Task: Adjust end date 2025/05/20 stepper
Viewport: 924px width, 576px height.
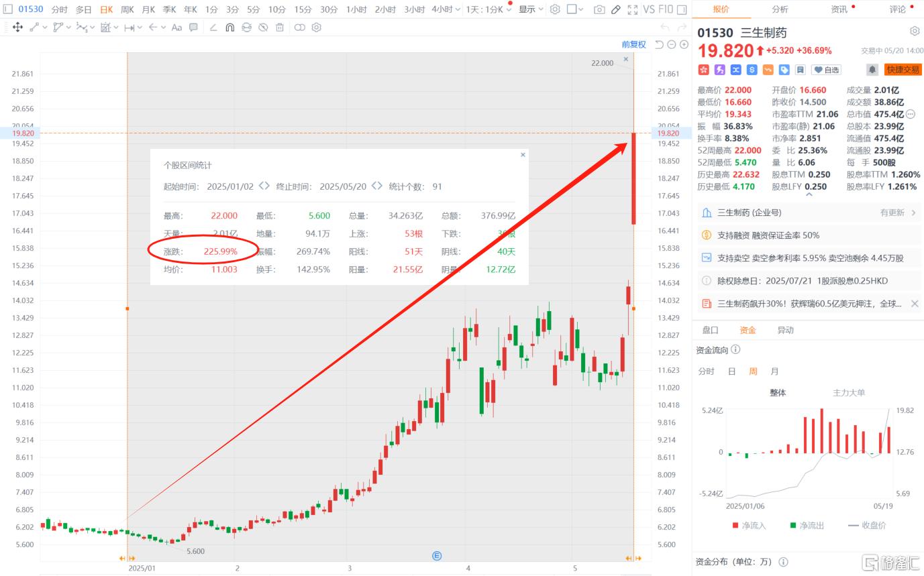Action: pos(377,186)
